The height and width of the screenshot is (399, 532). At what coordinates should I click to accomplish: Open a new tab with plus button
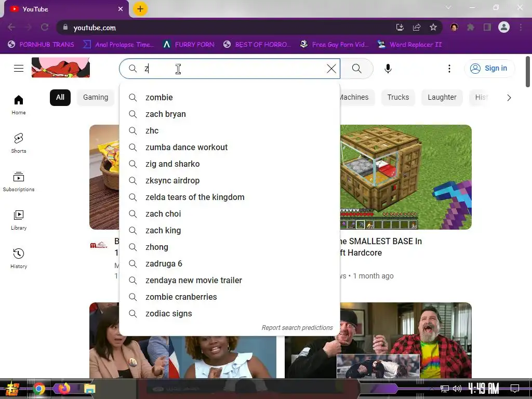tap(140, 9)
